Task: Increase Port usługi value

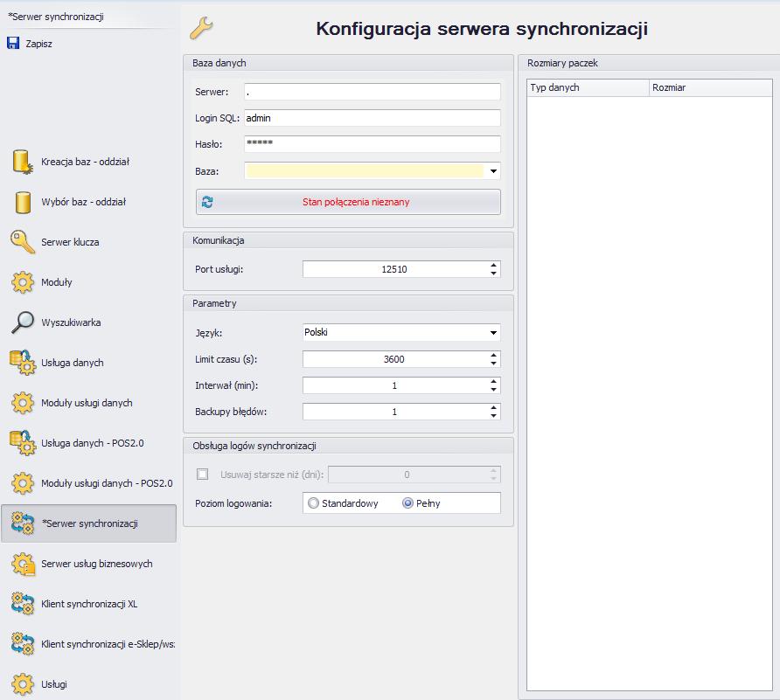Action: 493,266
